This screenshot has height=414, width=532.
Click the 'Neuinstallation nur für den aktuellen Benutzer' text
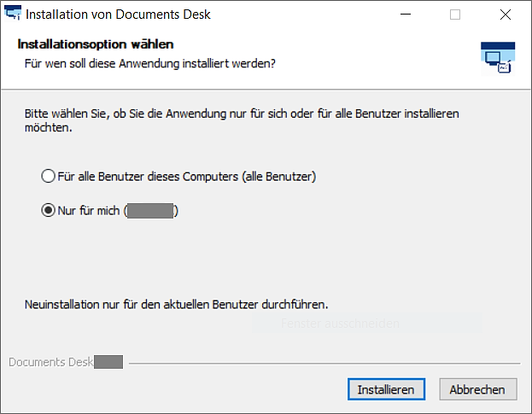[177, 305]
